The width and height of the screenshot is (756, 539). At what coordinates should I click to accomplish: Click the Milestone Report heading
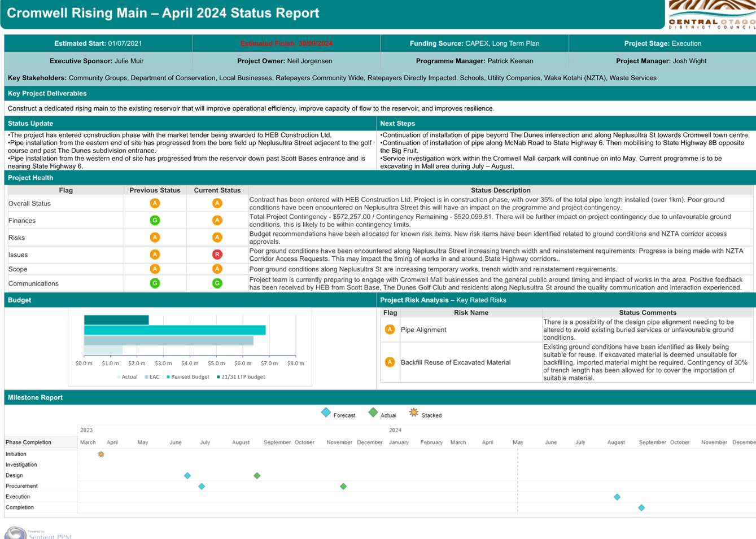coord(35,398)
